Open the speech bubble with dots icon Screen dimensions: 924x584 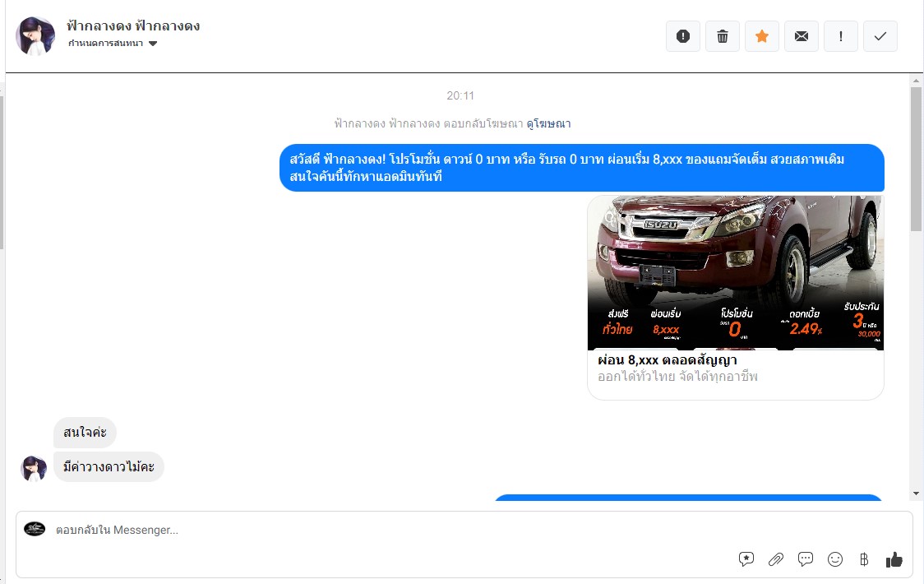tap(806, 559)
